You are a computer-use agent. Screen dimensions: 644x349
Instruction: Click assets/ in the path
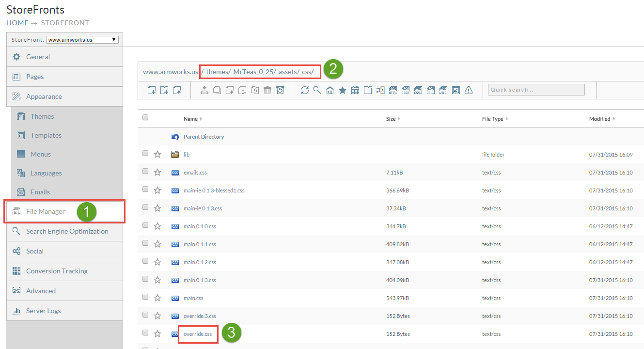click(x=288, y=72)
